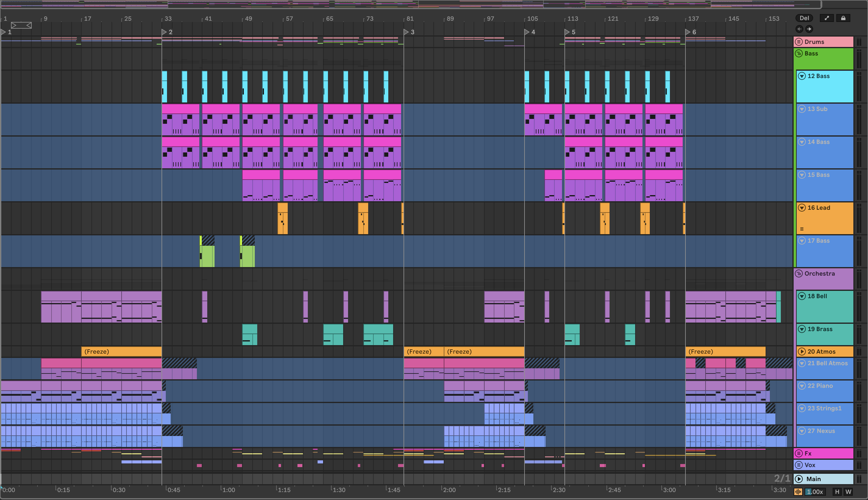
Task: Jump to locator 6 marker
Action: click(688, 32)
